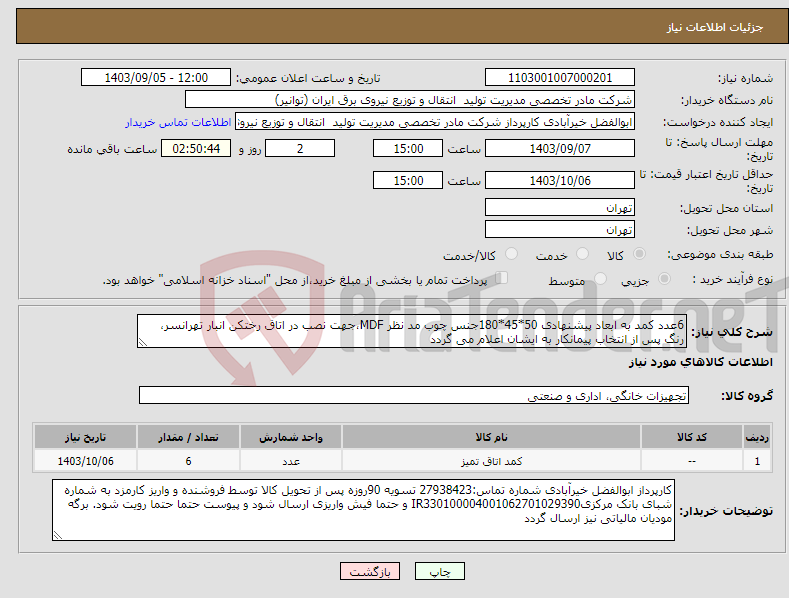Image resolution: width=789 pixels, height=598 pixels.
Task: Select the متوسط purchase type radio
Action: coord(600,278)
